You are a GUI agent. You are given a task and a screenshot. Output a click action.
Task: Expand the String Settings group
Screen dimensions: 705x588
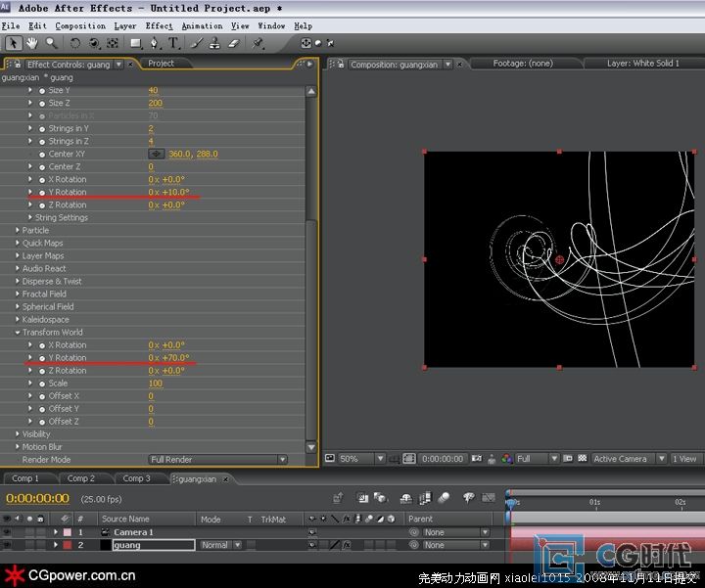30,217
